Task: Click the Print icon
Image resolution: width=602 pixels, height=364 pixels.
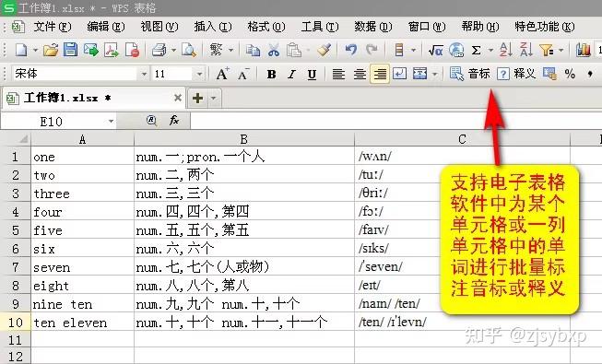Action: [x=159, y=50]
